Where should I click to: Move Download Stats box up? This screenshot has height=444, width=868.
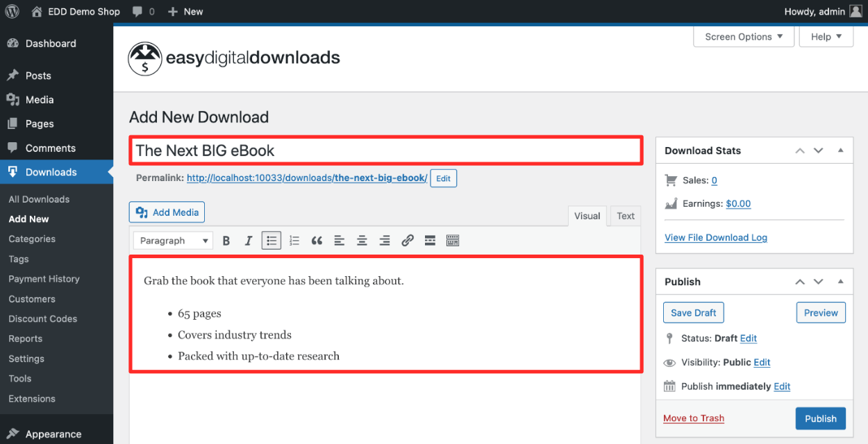point(800,151)
